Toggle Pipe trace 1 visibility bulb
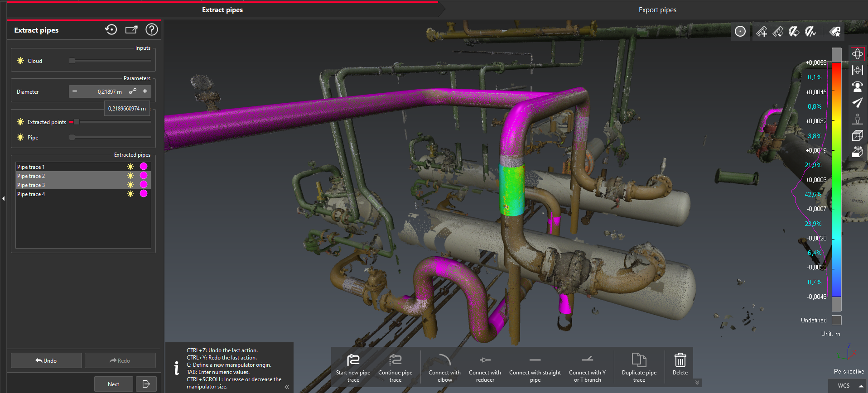Viewport: 868px width, 393px height. point(130,167)
